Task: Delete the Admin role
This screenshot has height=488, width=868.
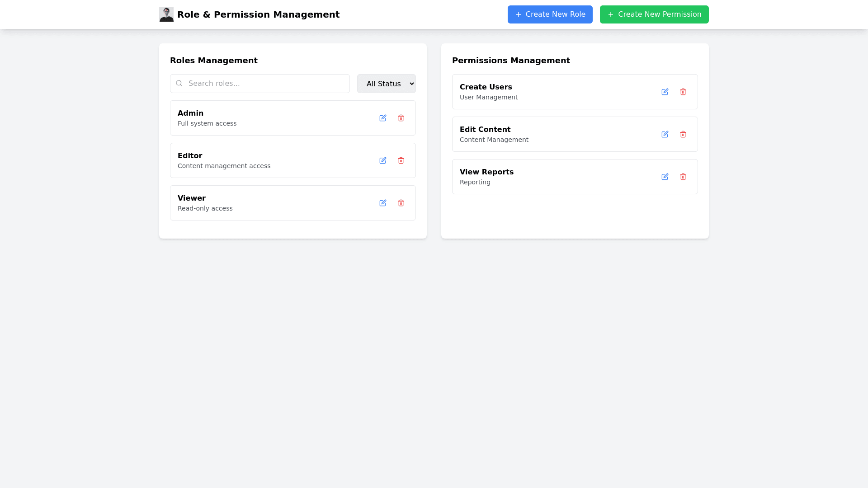Action: pyautogui.click(x=401, y=118)
